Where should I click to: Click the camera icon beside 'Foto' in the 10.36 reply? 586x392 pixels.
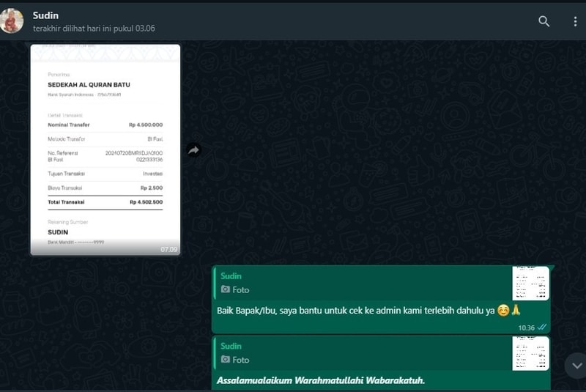[226, 289]
